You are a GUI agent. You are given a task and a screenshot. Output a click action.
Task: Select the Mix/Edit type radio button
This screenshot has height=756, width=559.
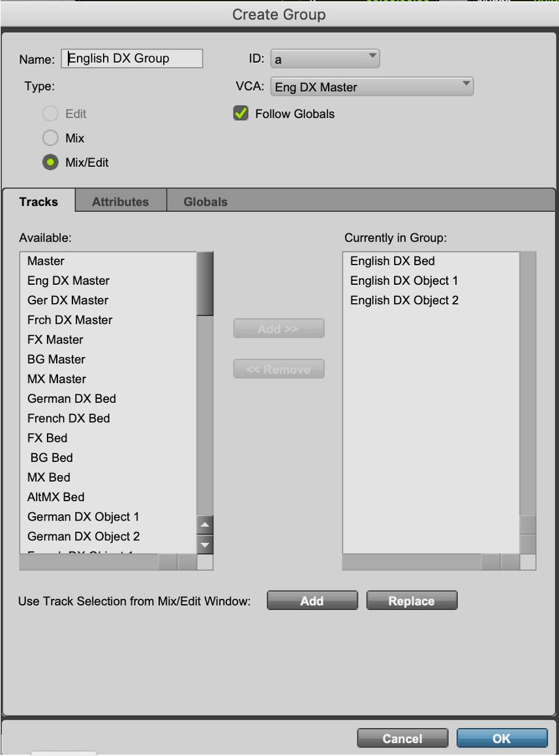pyautogui.click(x=51, y=162)
